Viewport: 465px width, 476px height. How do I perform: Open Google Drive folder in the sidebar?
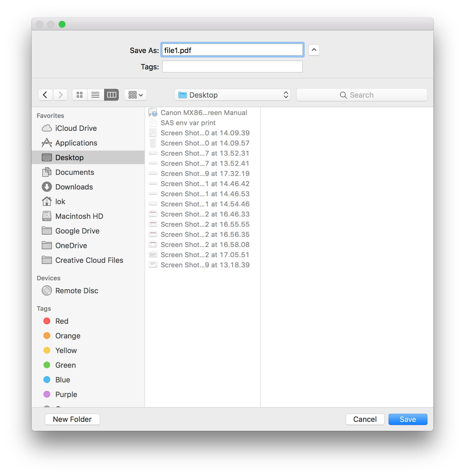pos(88,231)
